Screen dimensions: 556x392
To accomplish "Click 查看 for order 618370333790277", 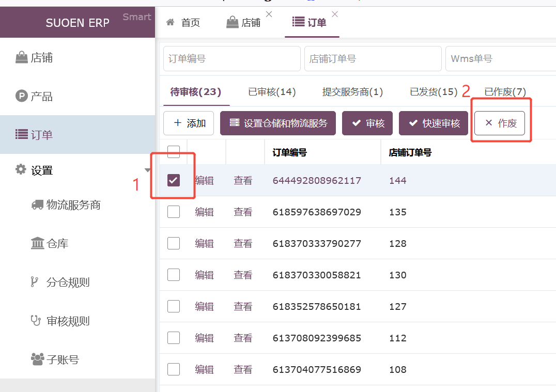I will pos(243,243).
